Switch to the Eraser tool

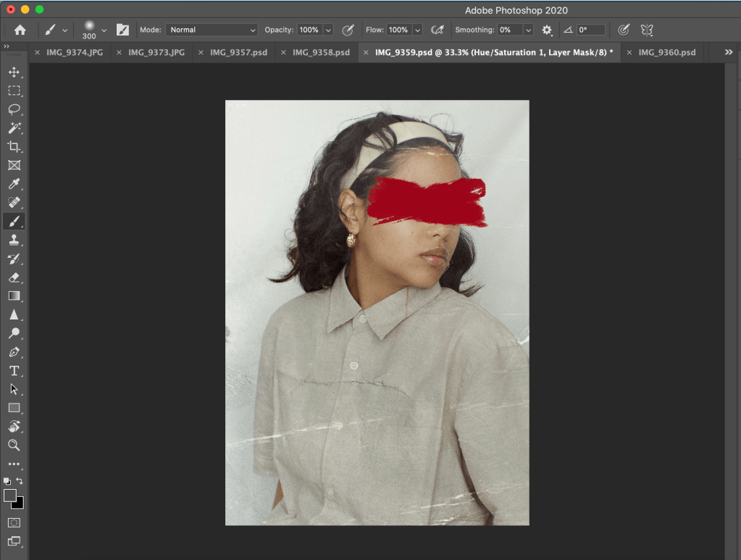tap(14, 277)
